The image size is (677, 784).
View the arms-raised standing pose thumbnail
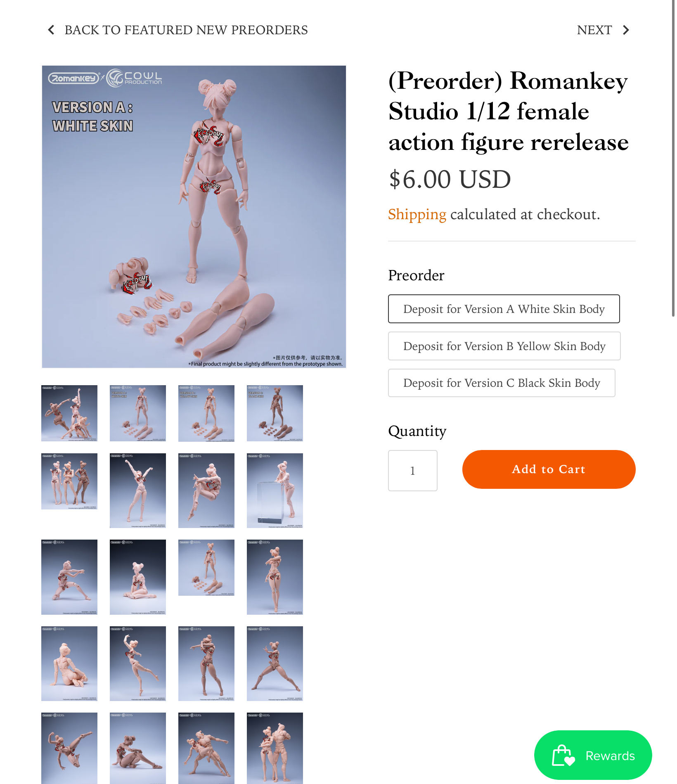[138, 490]
